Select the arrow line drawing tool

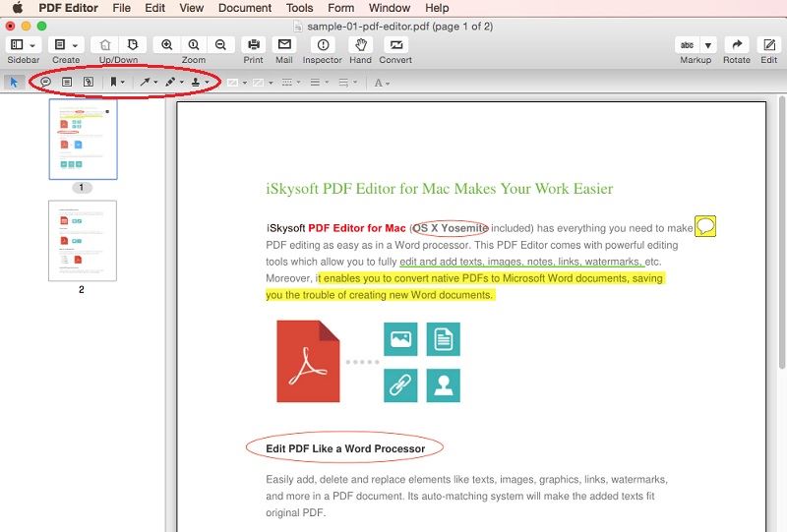[x=145, y=82]
